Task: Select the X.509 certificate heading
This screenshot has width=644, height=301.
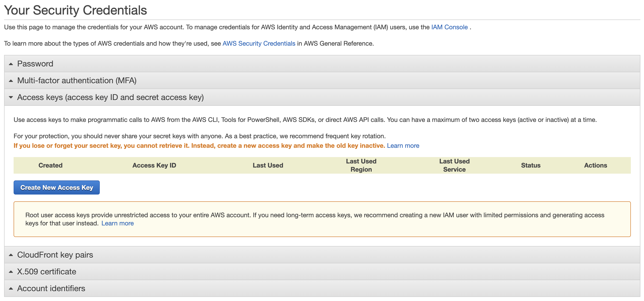Action: [x=46, y=271]
